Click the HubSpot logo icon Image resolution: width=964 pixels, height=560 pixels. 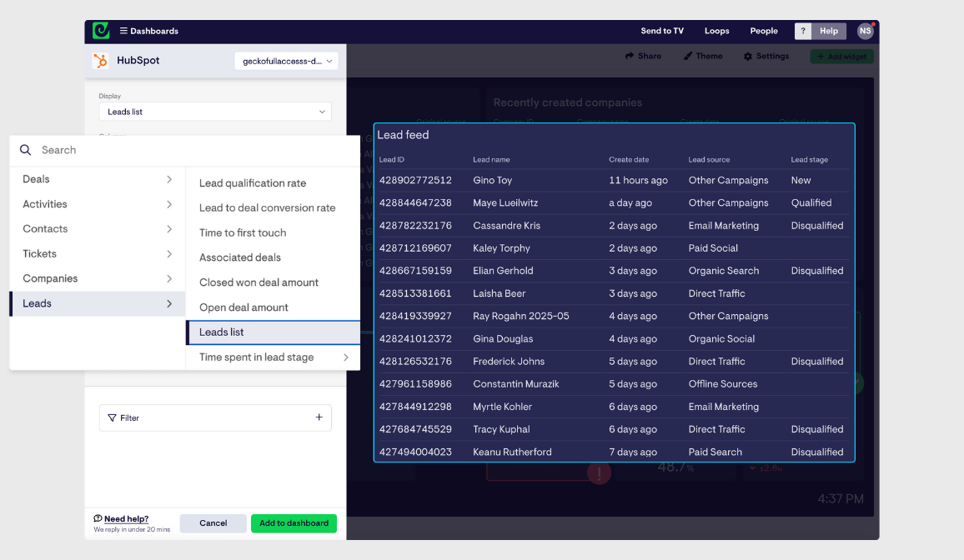tap(101, 61)
